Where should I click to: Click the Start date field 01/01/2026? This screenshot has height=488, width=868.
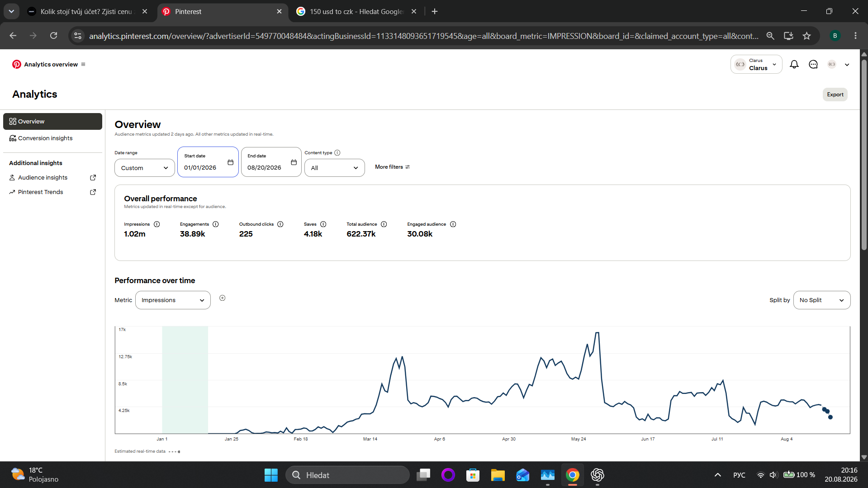[208, 162]
